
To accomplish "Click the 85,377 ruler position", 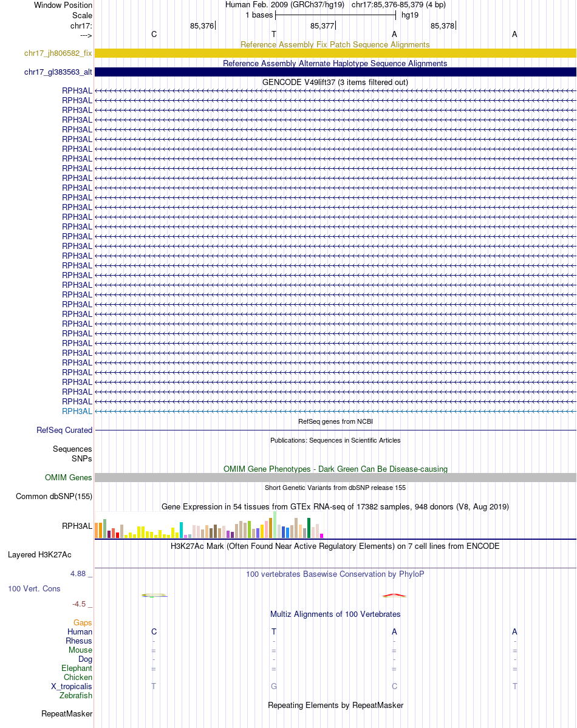I will (x=323, y=26).
